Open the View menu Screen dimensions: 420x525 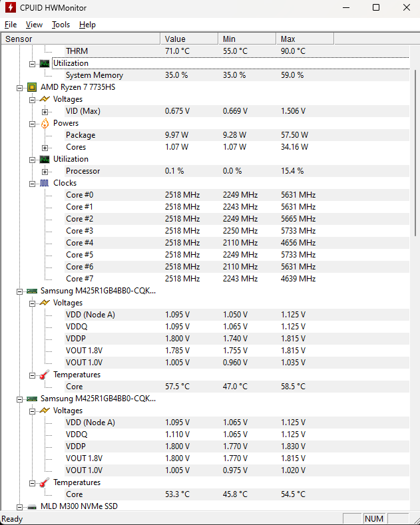pos(34,25)
